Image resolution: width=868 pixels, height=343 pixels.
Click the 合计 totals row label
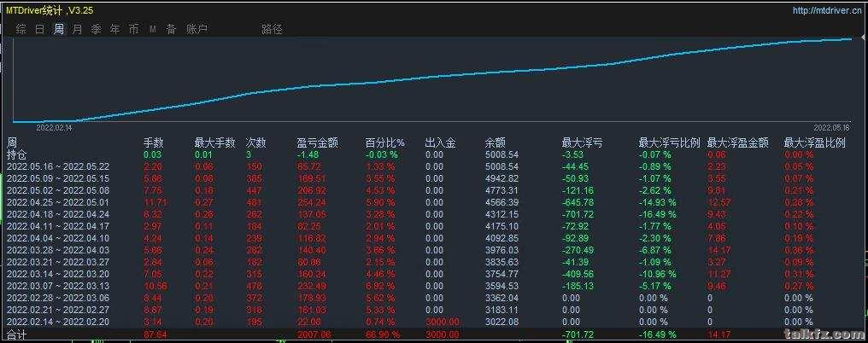point(17,335)
